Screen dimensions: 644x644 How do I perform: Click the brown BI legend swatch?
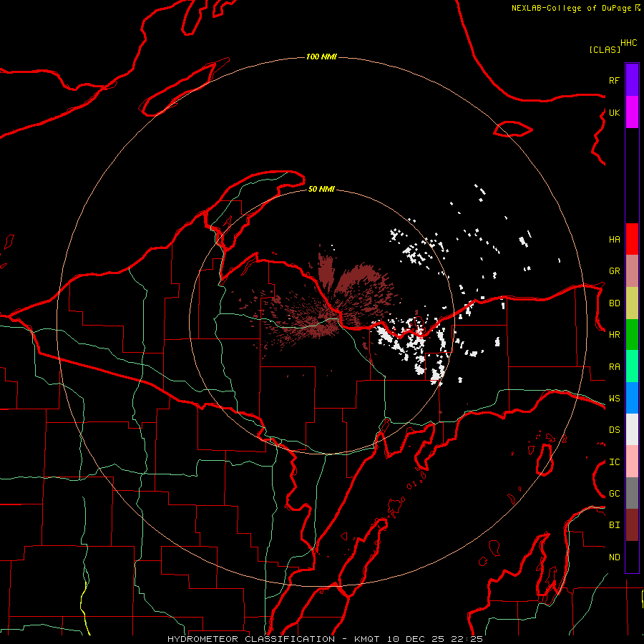pos(632,525)
